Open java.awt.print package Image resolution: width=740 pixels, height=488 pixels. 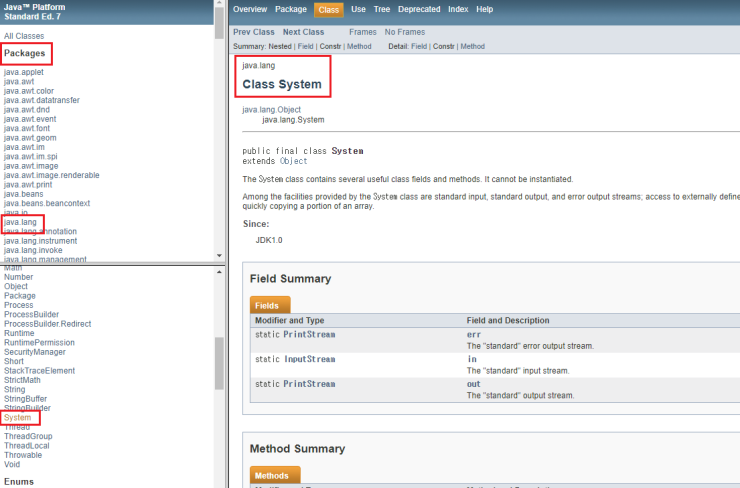(28, 185)
